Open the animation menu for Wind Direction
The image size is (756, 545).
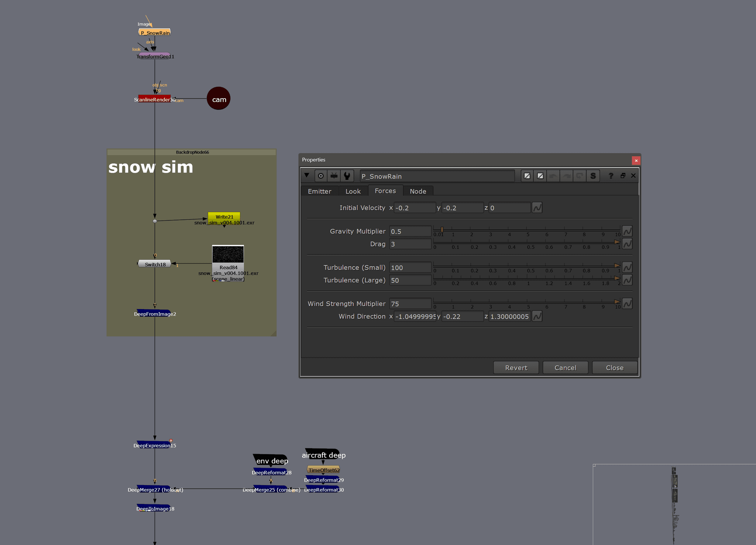coord(537,316)
